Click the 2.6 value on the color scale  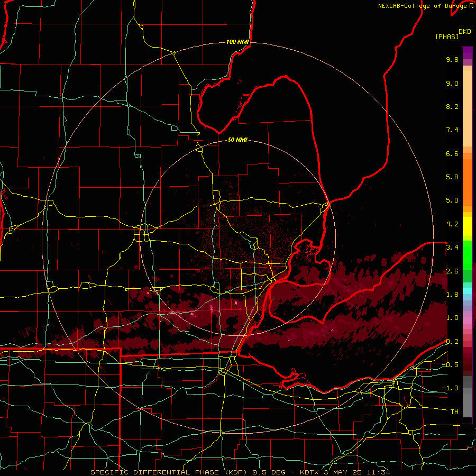[x=452, y=271]
